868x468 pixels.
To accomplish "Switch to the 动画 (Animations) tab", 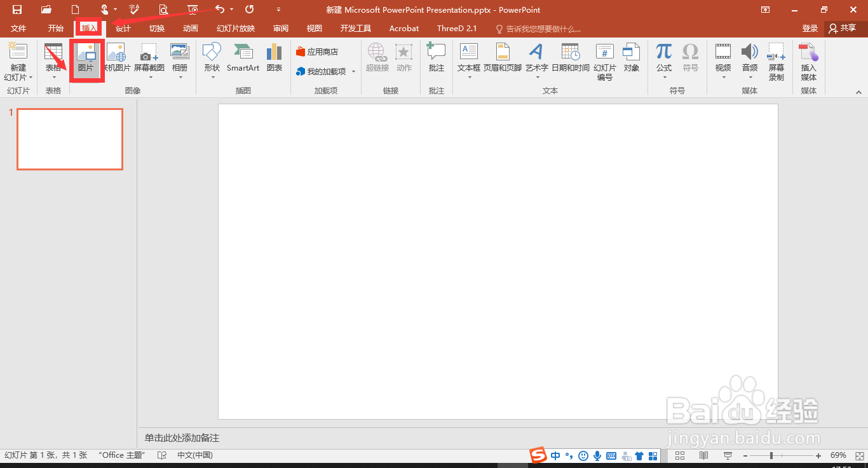I will click(x=191, y=29).
